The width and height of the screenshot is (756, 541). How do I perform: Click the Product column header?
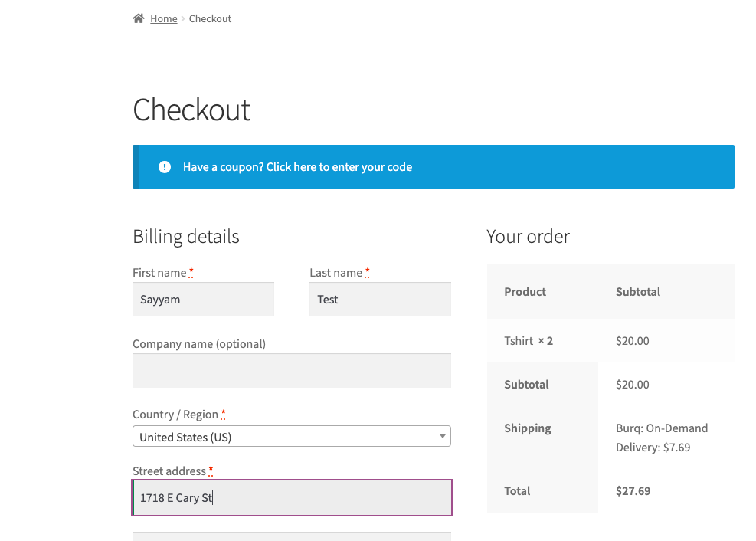tap(525, 292)
